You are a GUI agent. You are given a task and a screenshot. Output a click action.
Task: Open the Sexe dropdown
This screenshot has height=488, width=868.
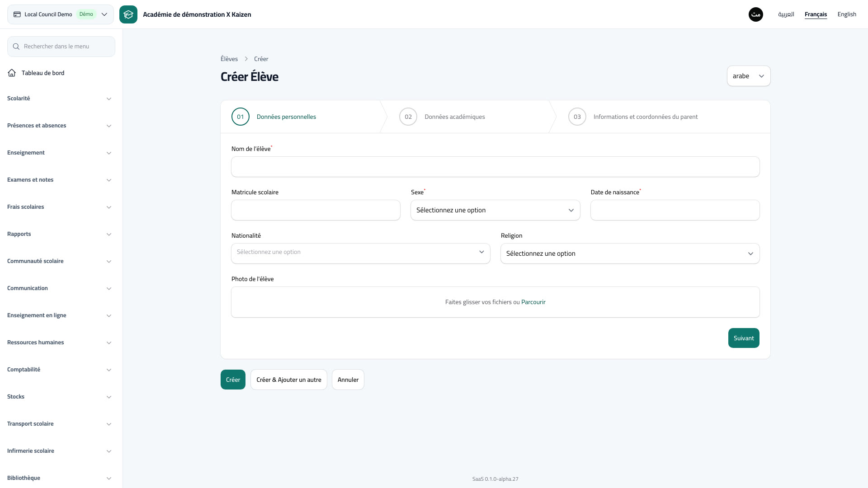[495, 210]
